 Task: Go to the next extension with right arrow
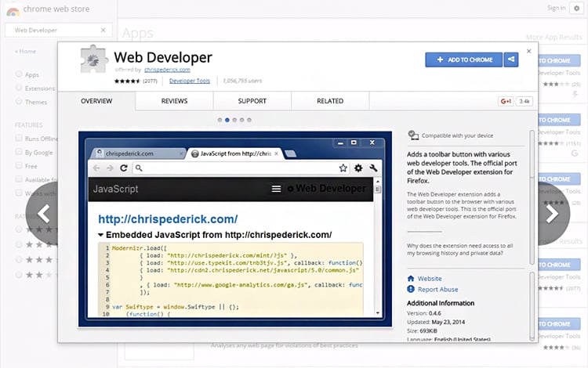(553, 214)
